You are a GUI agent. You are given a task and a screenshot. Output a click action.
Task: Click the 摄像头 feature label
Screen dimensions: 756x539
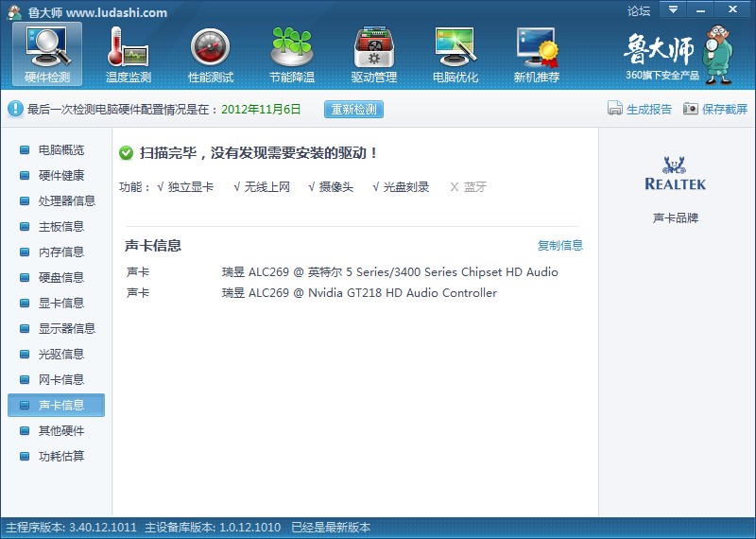point(336,186)
